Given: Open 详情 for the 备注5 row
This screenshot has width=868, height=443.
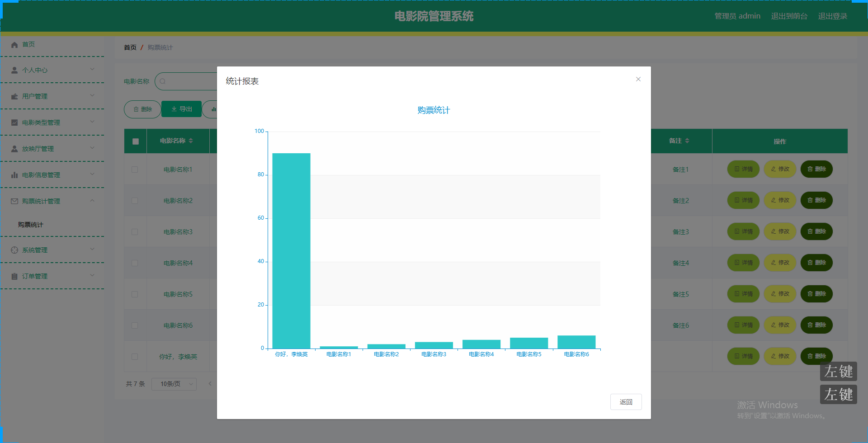Looking at the screenshot, I should click(744, 294).
